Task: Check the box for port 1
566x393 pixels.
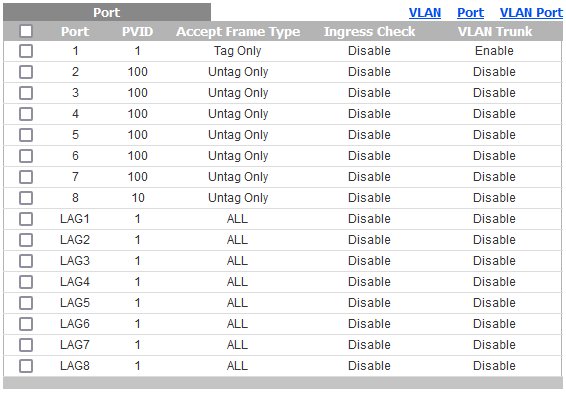Action: pyautogui.click(x=26, y=51)
